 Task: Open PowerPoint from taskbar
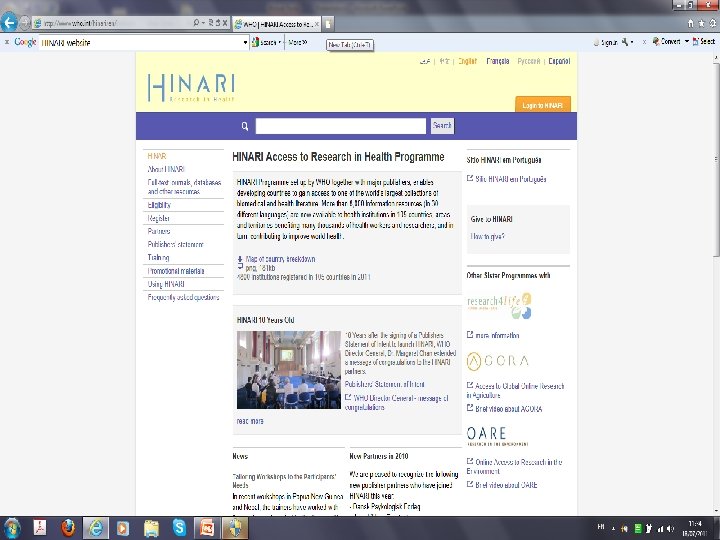click(x=207, y=528)
